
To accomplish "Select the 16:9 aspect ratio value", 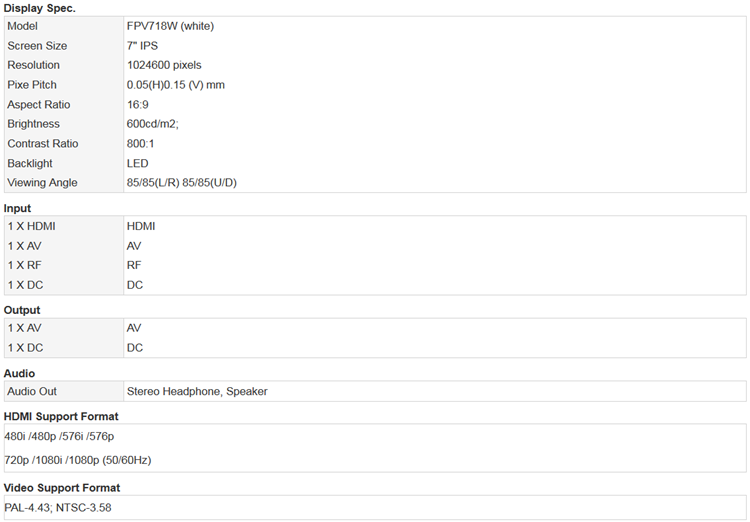I will 137,104.
